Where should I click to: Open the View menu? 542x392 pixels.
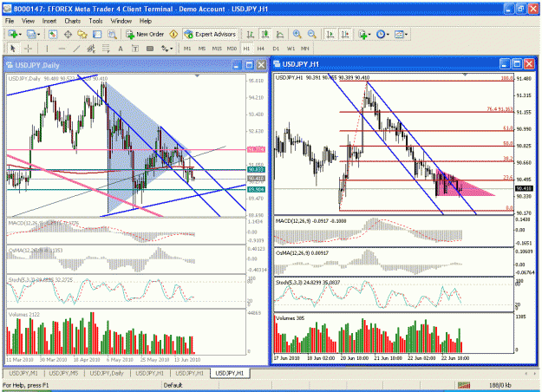tap(28, 21)
